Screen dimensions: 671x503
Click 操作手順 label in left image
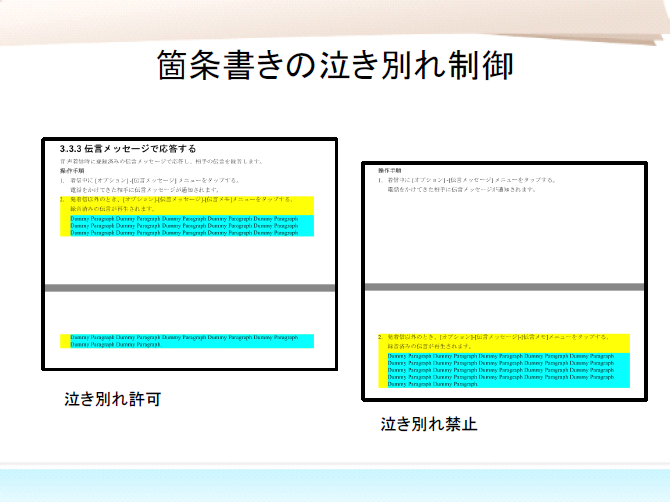[x=72, y=171]
